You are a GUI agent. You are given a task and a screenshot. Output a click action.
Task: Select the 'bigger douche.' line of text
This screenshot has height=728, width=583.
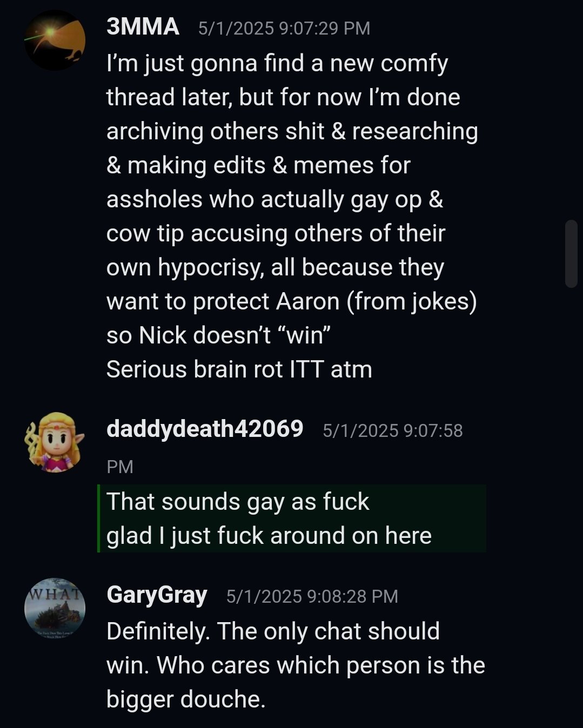186,699
